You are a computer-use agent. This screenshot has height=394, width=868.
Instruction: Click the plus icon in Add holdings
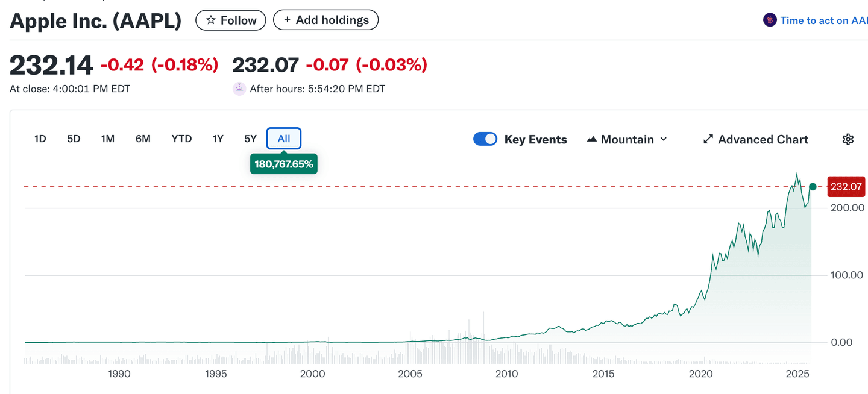[x=288, y=20]
